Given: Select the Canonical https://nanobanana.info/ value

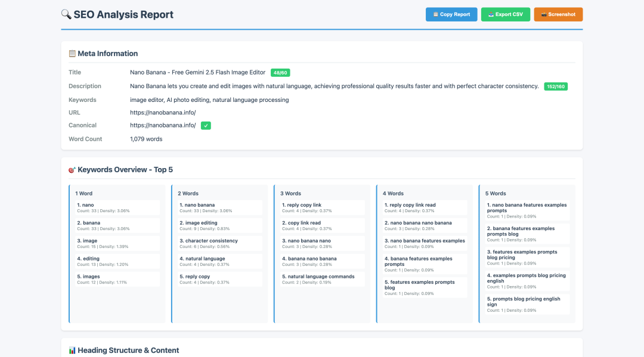Looking at the screenshot, I should [163, 125].
